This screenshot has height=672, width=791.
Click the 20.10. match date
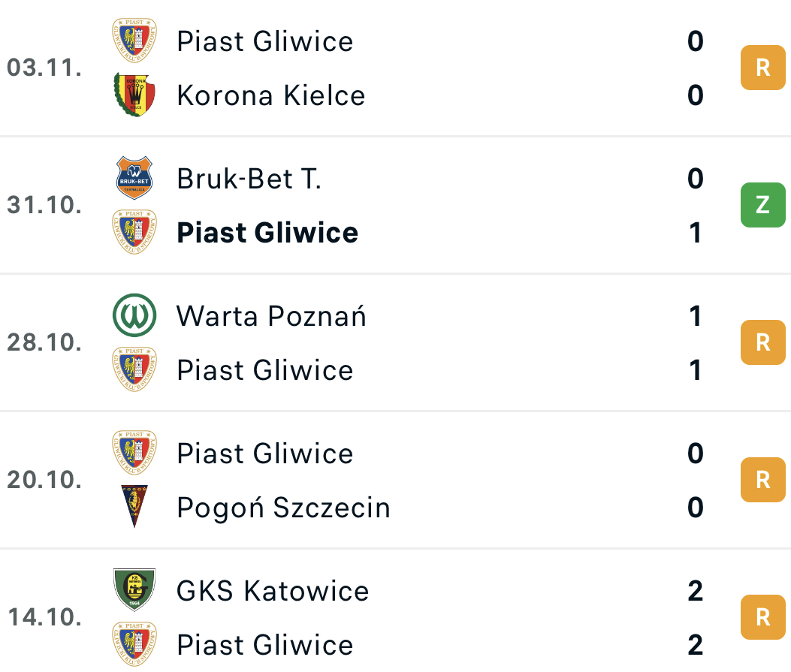pyautogui.click(x=44, y=481)
